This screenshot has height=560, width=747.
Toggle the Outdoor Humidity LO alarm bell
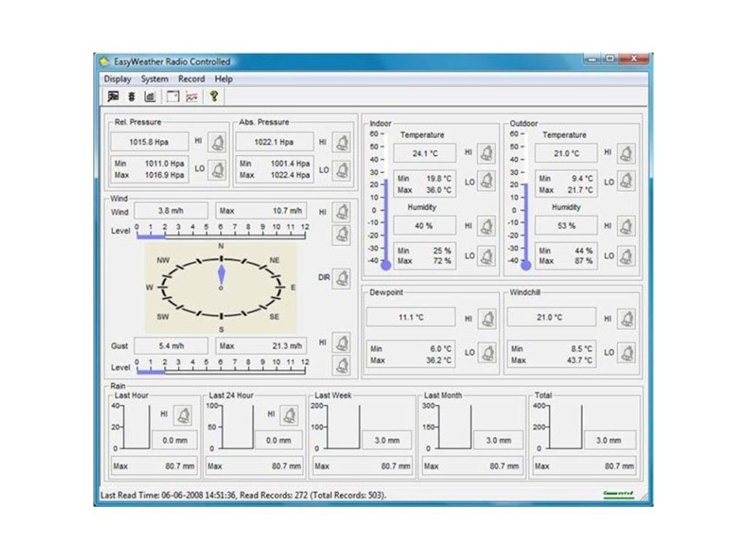pyautogui.click(x=626, y=256)
